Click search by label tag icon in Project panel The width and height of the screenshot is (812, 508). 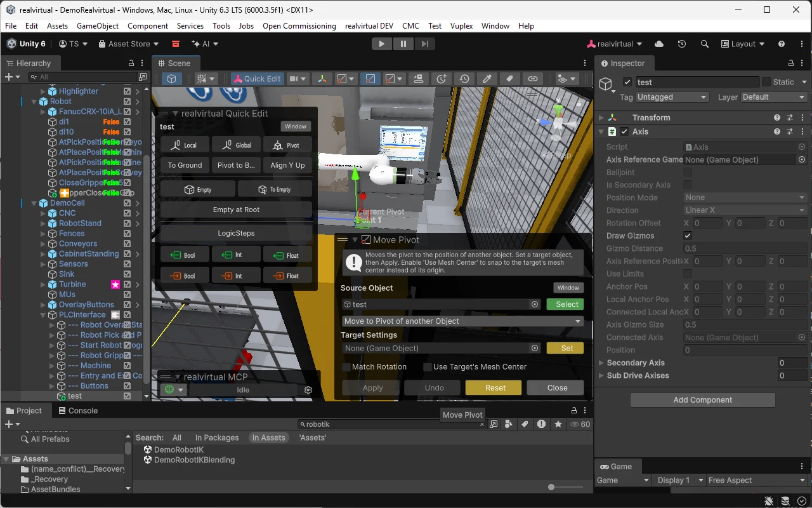[525, 424]
